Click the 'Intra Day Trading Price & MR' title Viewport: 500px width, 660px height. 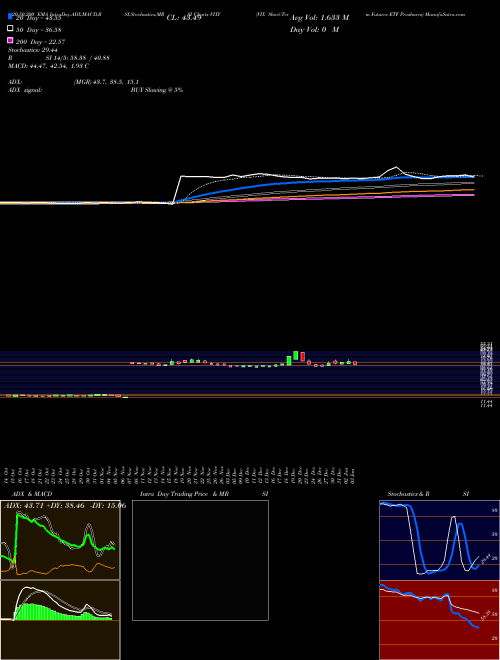pos(184,494)
